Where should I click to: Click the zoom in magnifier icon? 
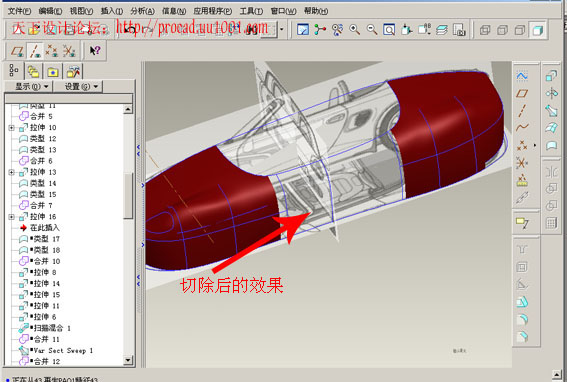point(354,30)
